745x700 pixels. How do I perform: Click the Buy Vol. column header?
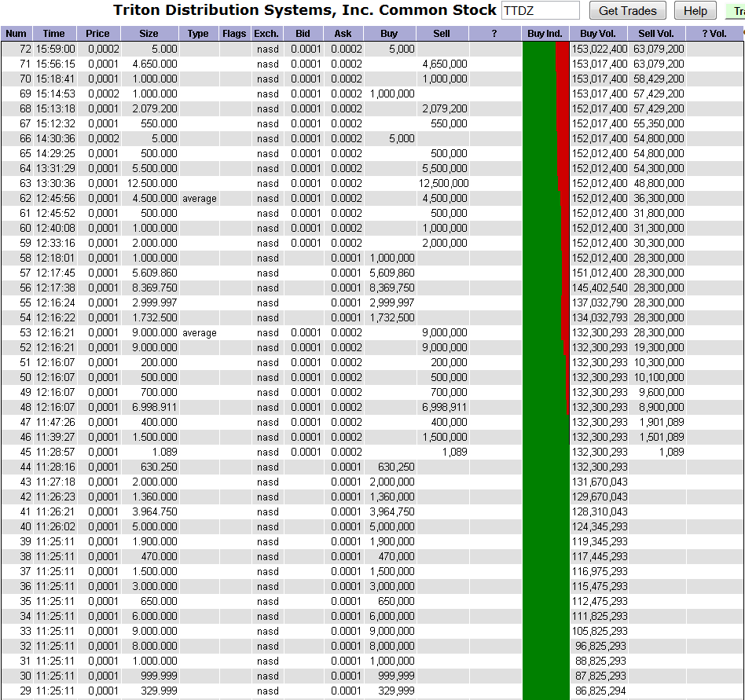[x=599, y=34]
